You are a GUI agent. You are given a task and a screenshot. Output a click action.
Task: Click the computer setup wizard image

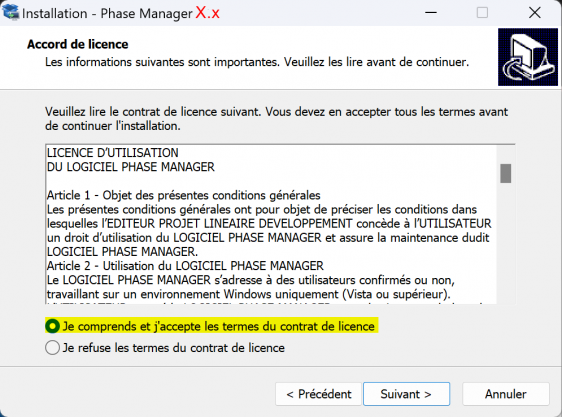click(x=528, y=57)
